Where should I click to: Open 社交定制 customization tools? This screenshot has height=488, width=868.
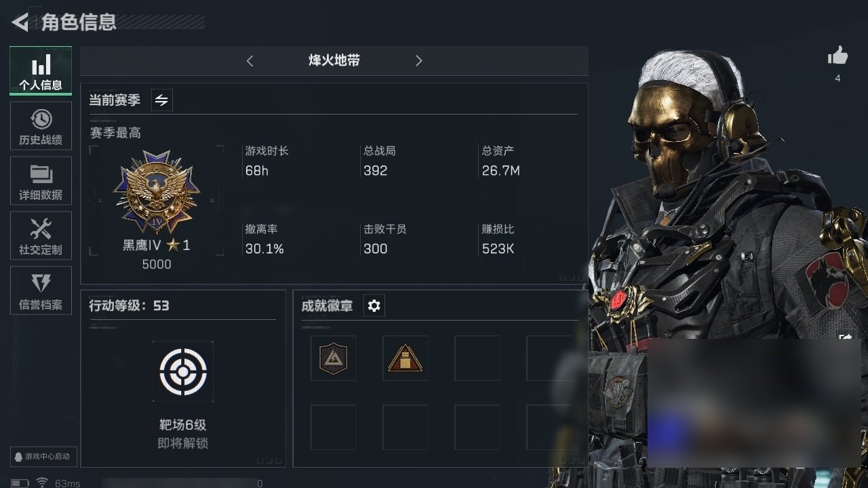tap(41, 235)
